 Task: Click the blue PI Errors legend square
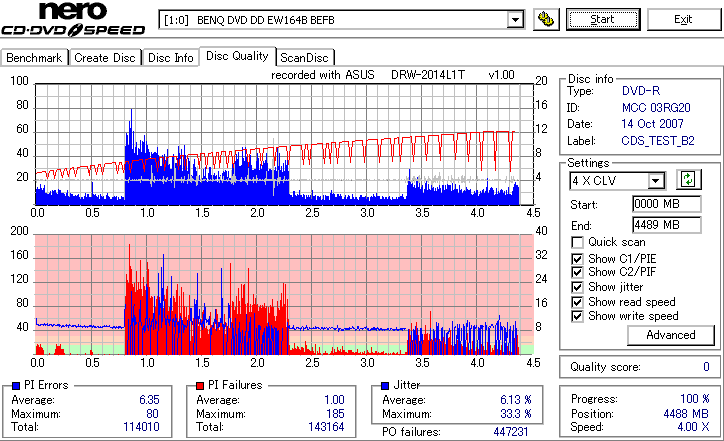click(16, 386)
